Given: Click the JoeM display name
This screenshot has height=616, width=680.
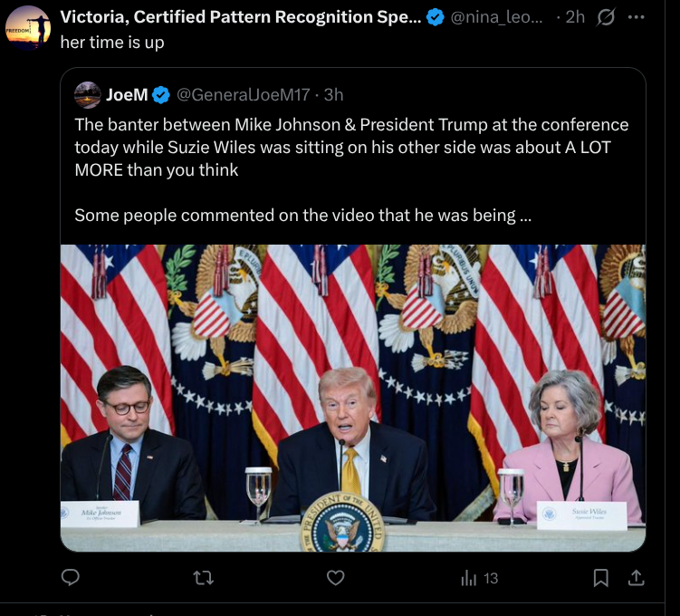Looking at the screenshot, I should 127,94.
